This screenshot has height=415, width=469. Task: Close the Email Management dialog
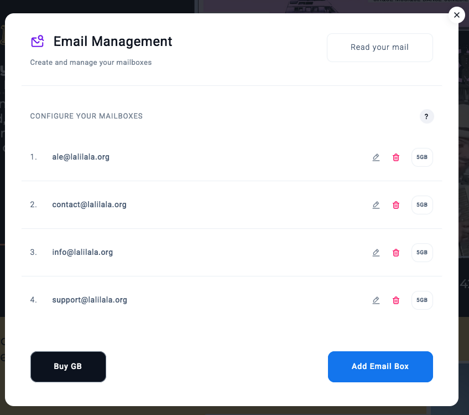(457, 15)
